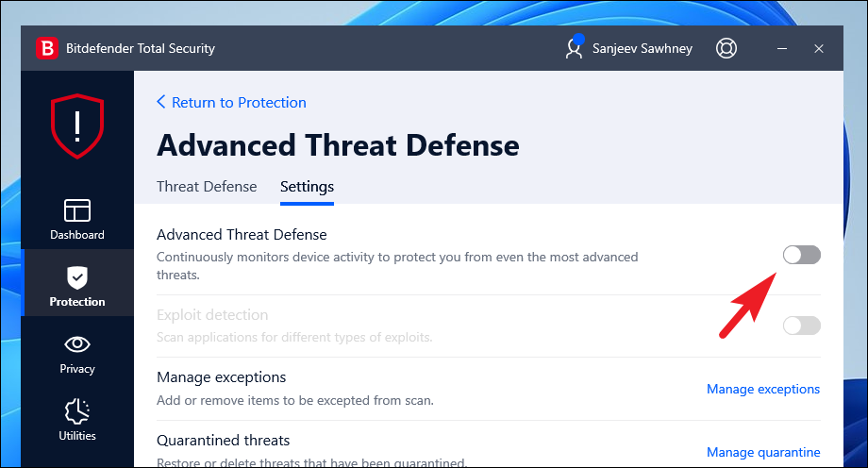Click the Return to Protection link
The width and height of the screenshot is (868, 468).
click(231, 102)
